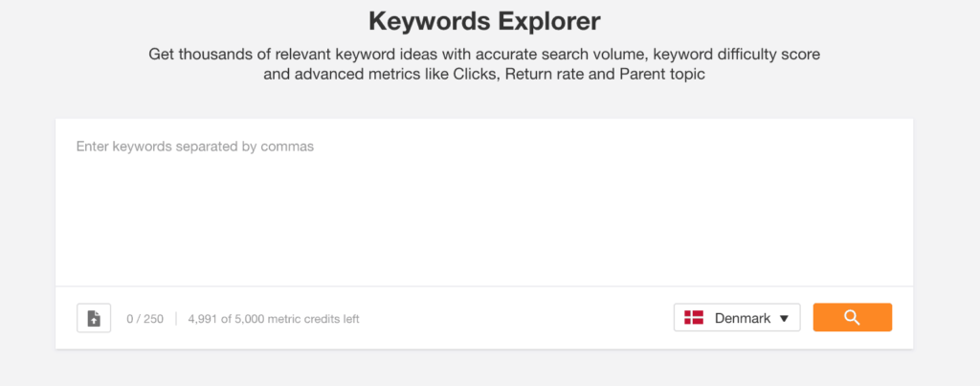Click the placeholder "Enter keywords separated by commas"
The width and height of the screenshot is (980, 386).
195,147
